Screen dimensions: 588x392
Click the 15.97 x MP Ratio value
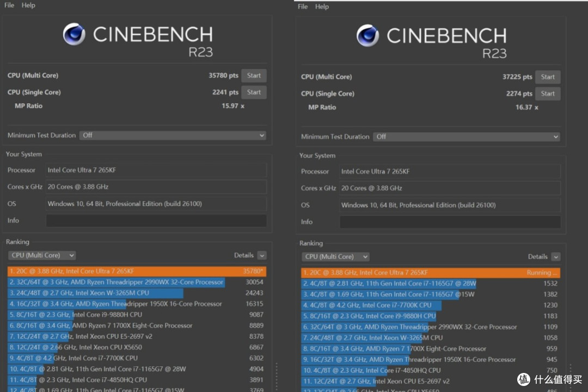coord(233,106)
